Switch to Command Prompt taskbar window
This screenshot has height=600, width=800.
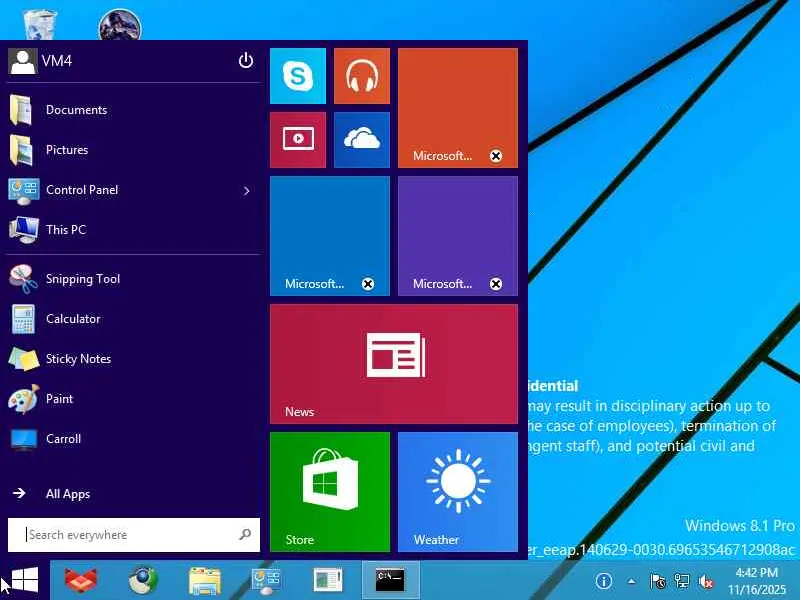390,581
